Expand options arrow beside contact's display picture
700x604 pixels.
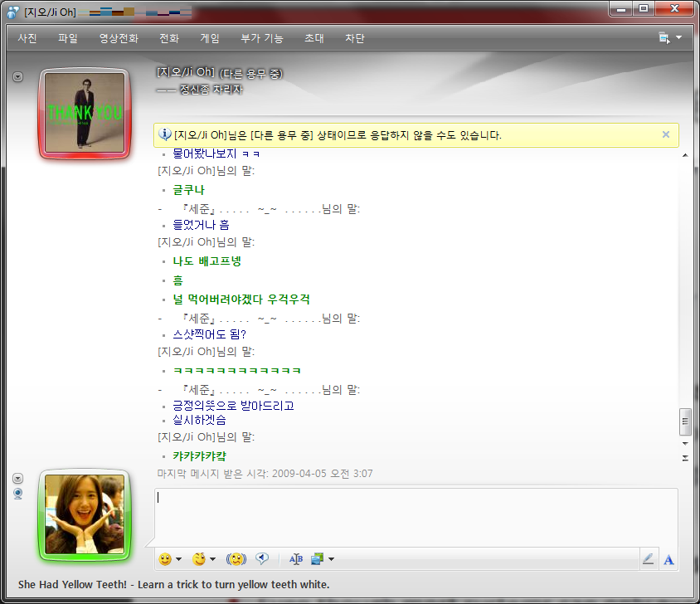click(x=18, y=77)
